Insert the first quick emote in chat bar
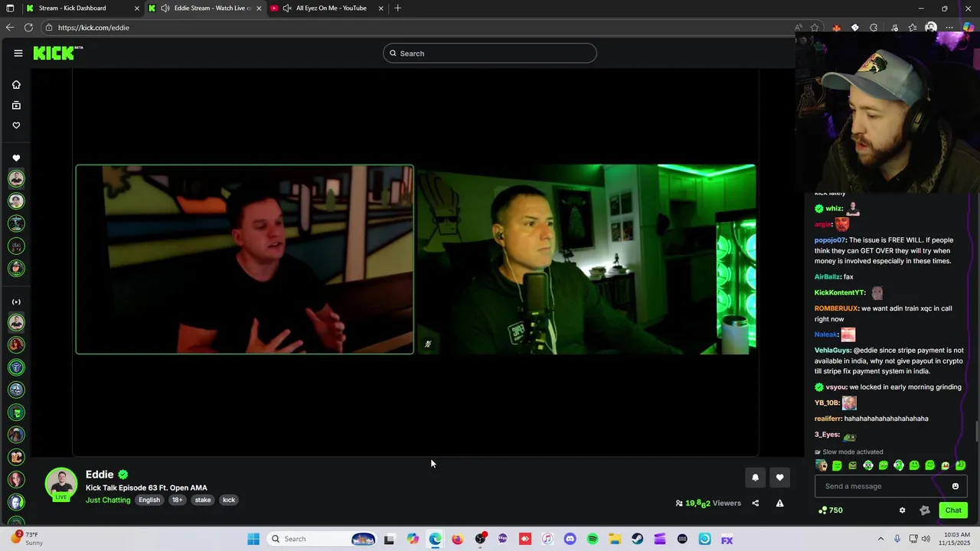 coord(822,465)
